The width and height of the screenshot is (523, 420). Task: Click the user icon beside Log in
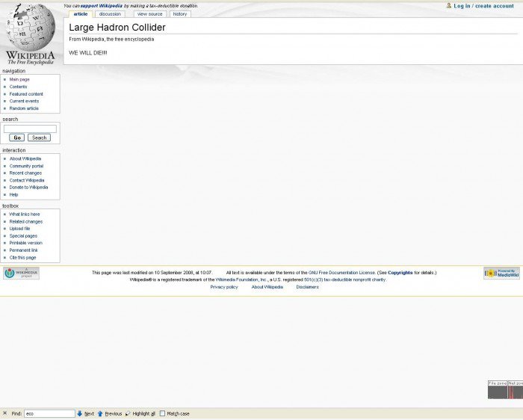coord(449,6)
